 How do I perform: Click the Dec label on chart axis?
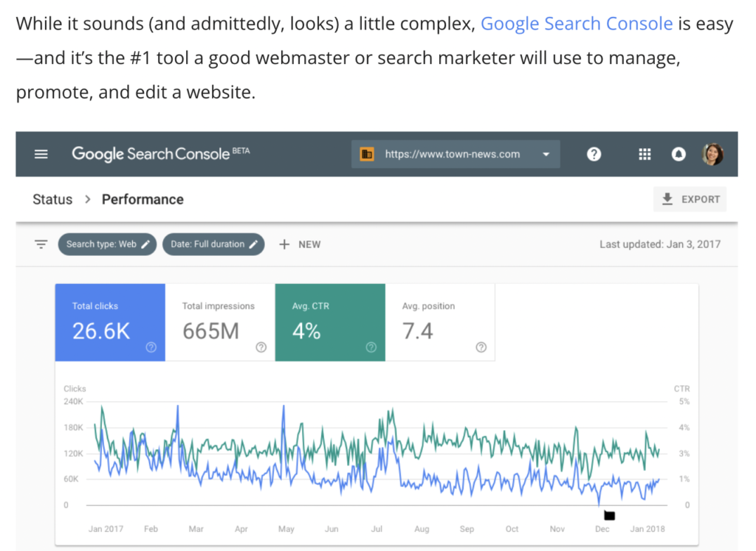(x=602, y=529)
